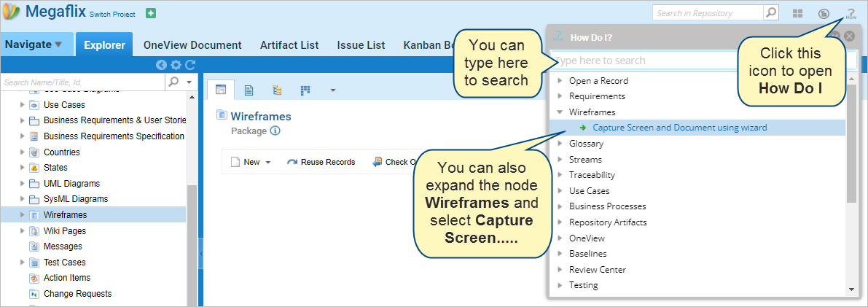Click the Wiki Pages icon in tree

(x=34, y=231)
